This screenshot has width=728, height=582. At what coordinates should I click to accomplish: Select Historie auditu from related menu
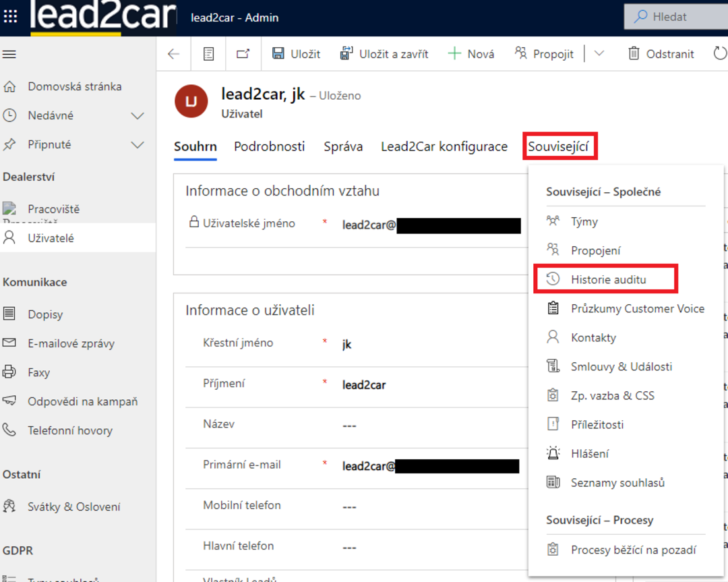click(608, 279)
